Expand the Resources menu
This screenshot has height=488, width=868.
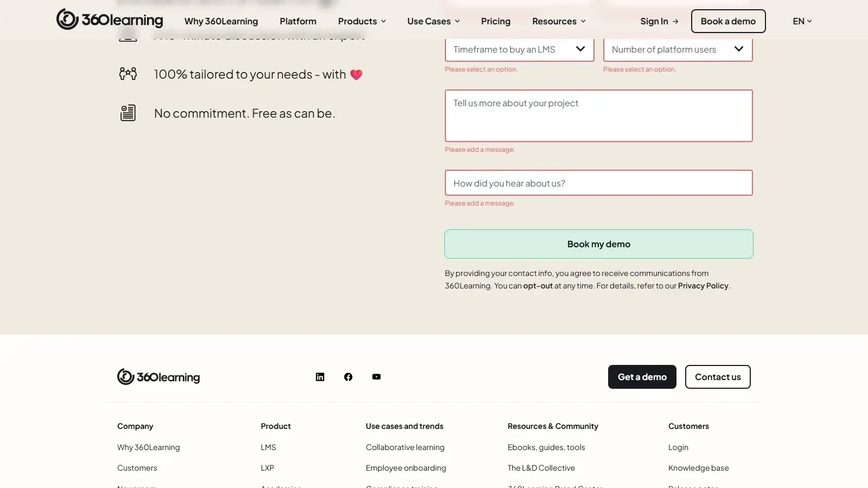pyautogui.click(x=559, y=21)
